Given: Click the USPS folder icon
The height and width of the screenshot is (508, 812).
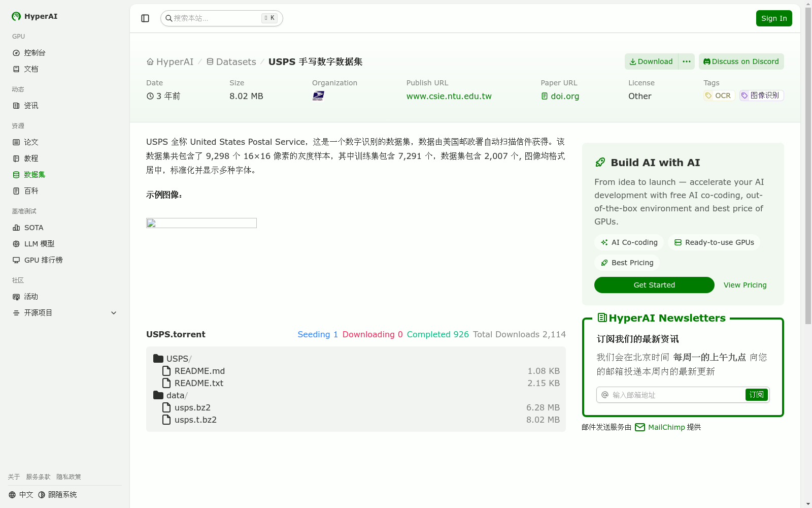Looking at the screenshot, I should [158, 359].
